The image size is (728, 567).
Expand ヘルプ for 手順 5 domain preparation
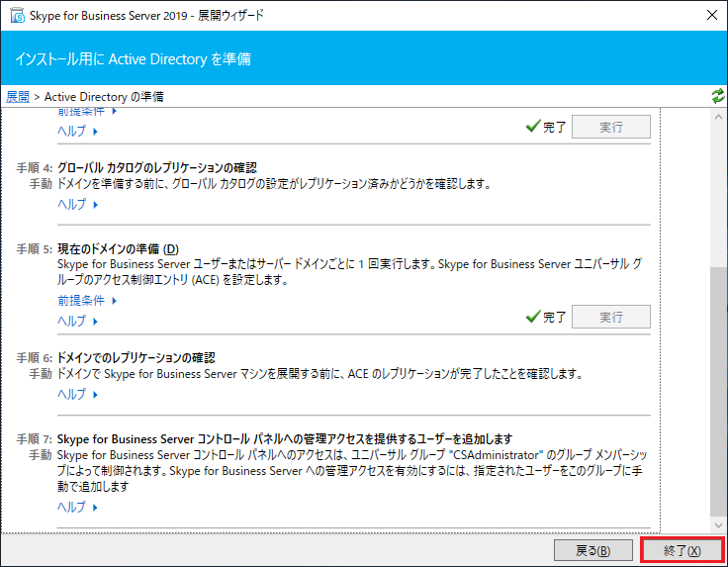77,321
